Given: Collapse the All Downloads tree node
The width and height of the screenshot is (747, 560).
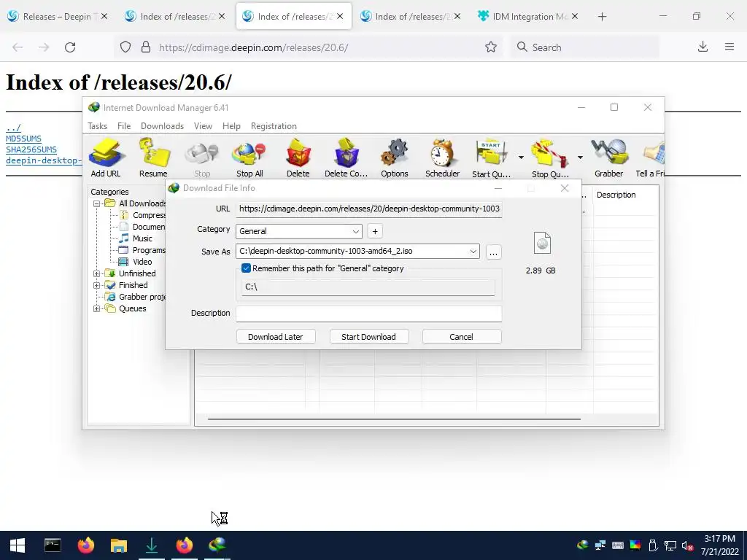Looking at the screenshot, I should click(x=96, y=204).
